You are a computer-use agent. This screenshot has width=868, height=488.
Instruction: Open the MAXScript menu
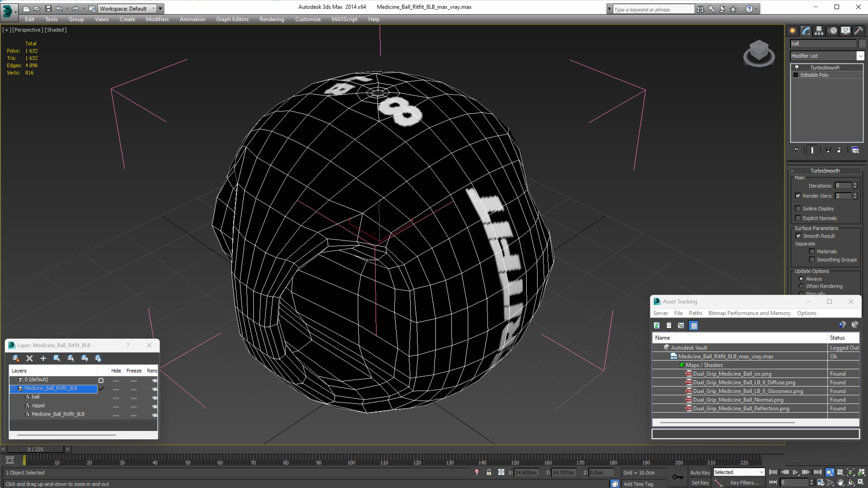[x=344, y=19]
